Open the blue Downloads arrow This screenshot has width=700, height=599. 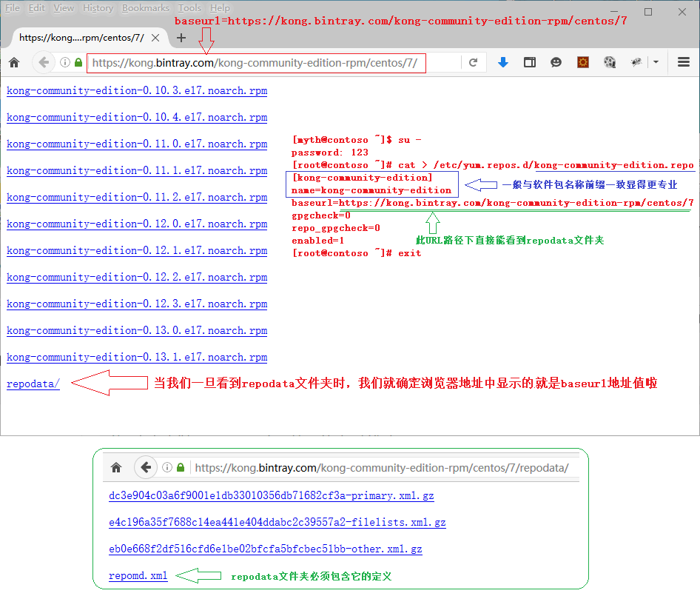point(502,62)
